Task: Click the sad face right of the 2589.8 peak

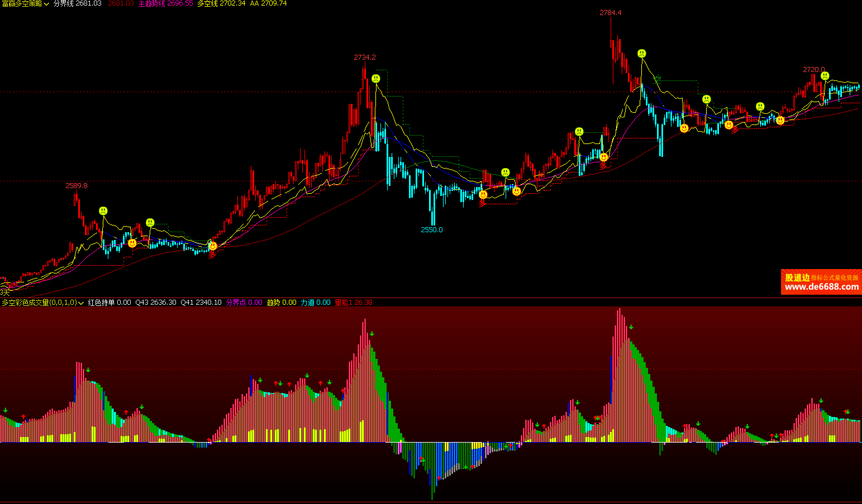Action: pos(103,211)
